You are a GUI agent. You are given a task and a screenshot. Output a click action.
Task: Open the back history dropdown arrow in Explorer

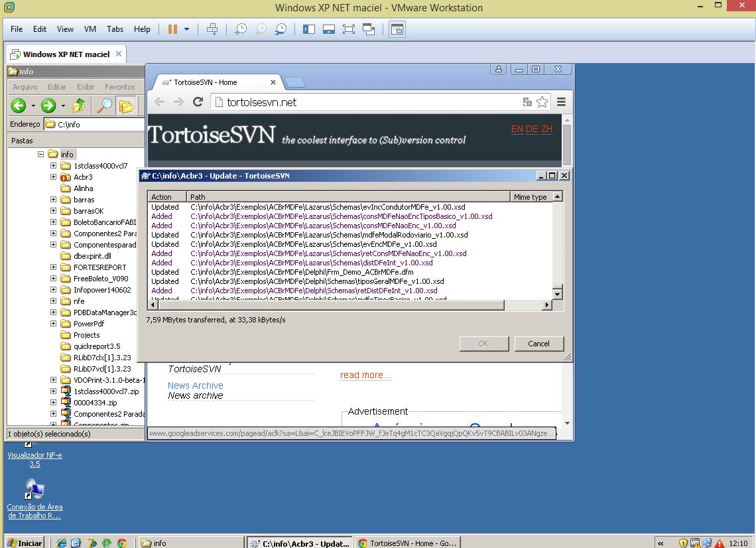(33, 105)
